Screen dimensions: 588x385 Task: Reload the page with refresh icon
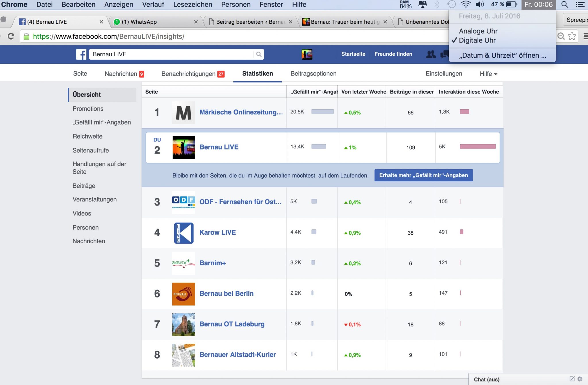[x=11, y=36]
